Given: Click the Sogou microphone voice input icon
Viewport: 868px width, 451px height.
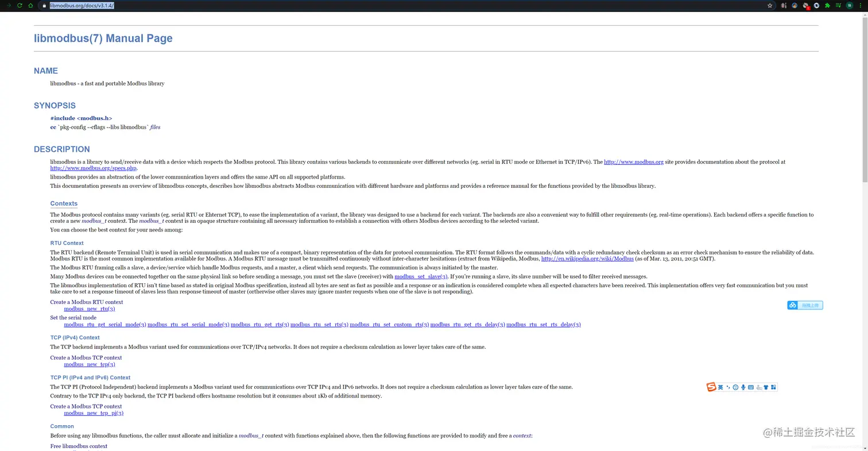Looking at the screenshot, I should pyautogui.click(x=743, y=387).
